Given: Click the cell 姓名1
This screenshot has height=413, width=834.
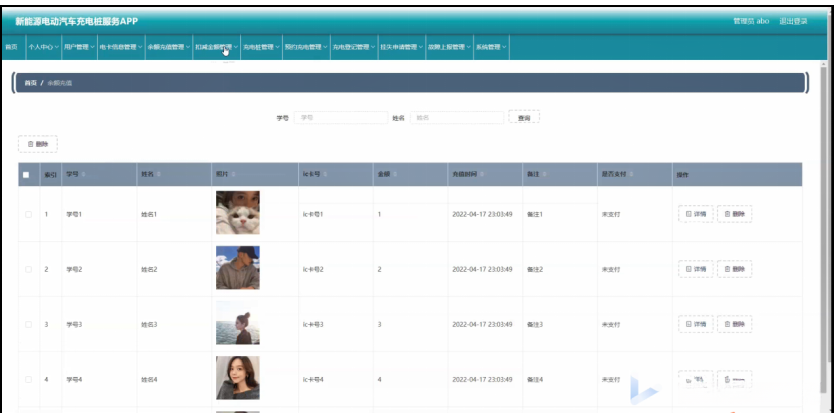Looking at the screenshot, I should tap(149, 214).
